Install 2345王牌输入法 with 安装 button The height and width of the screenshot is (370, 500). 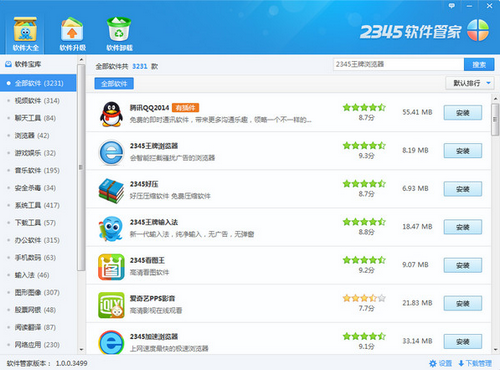(x=463, y=227)
